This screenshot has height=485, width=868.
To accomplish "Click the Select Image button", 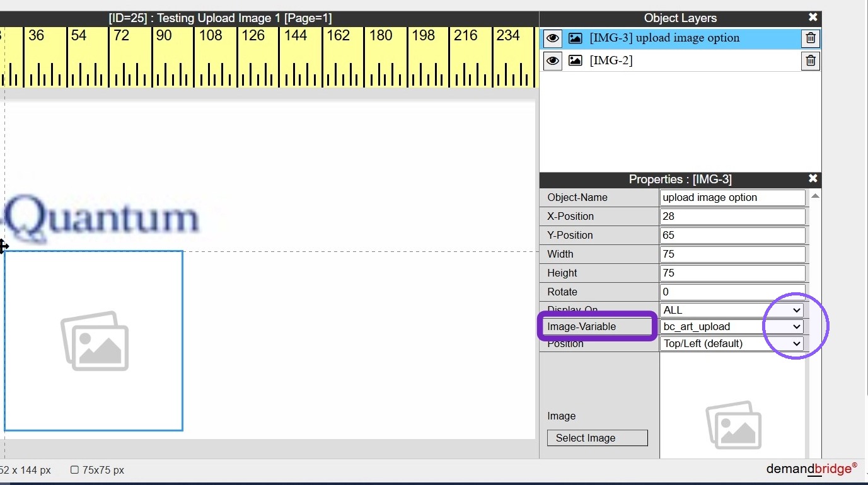I will click(598, 438).
